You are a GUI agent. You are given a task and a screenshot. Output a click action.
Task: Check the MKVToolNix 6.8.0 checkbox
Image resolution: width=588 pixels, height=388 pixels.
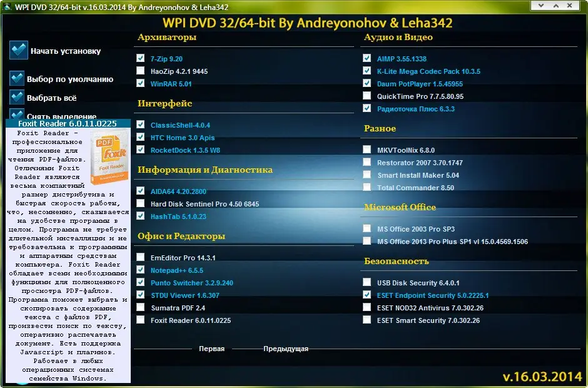(x=367, y=150)
